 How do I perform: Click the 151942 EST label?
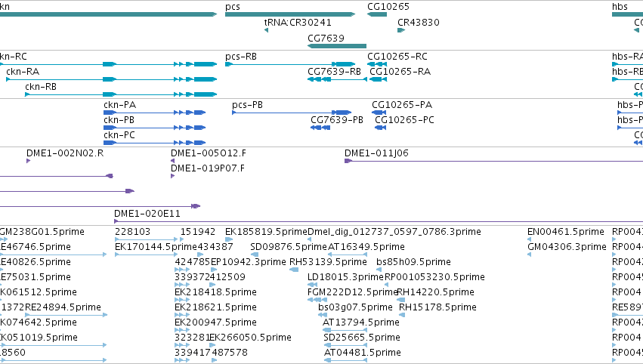(x=198, y=232)
